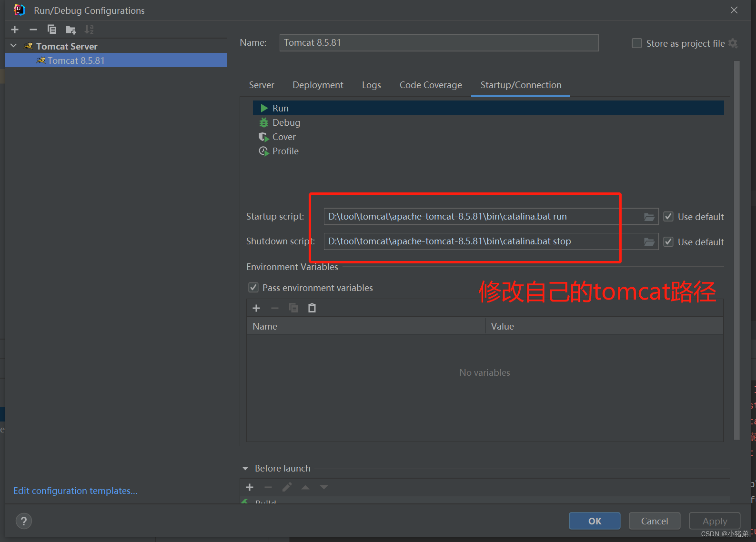Toggle Use default for Shutdown script
Viewport: 756px width, 542px height.
point(668,242)
